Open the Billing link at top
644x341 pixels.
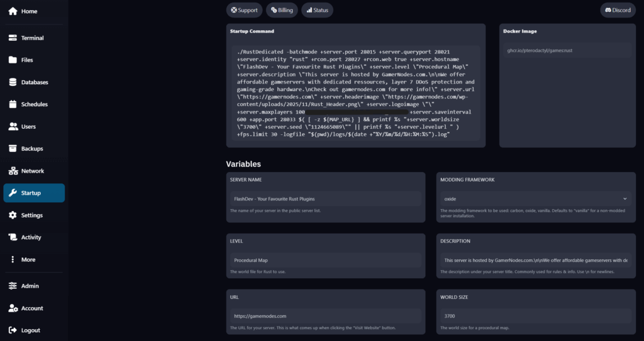point(282,10)
